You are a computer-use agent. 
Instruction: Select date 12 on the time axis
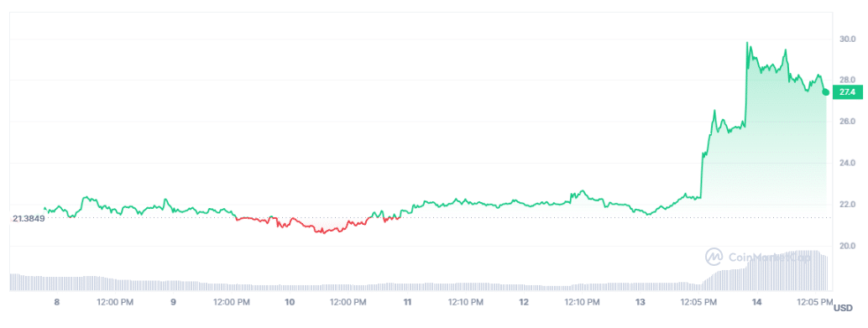[524, 302]
